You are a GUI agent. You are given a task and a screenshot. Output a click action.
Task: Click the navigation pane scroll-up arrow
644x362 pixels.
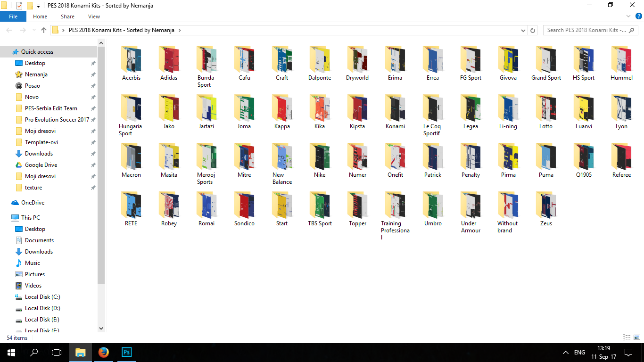coord(101,43)
